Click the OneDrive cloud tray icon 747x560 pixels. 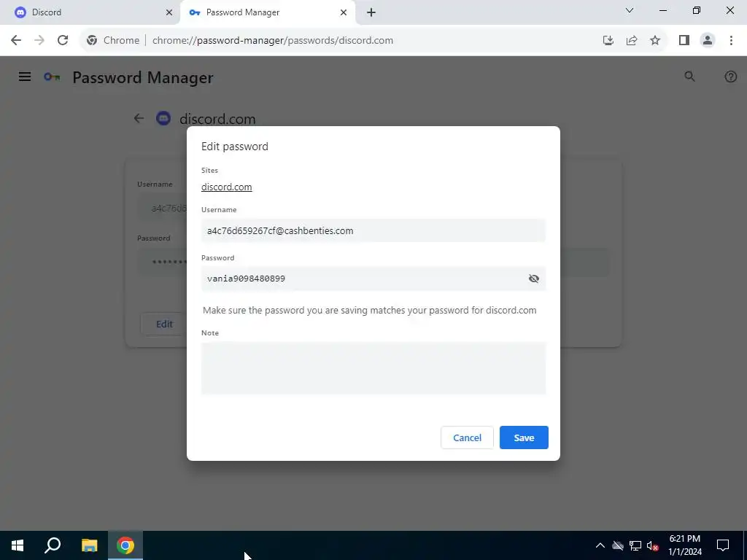[618, 545]
